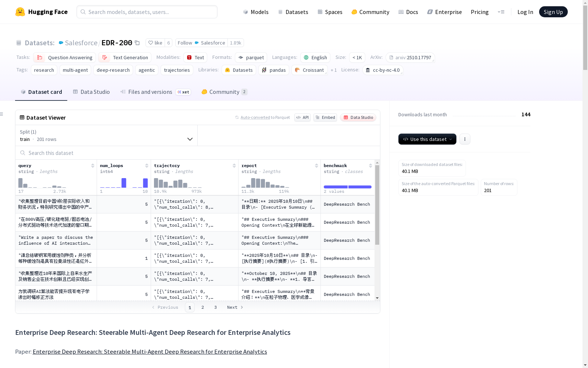Viewport: 588px width, 368px height.
Task: Open Community in the top navigation
Action: [370, 12]
